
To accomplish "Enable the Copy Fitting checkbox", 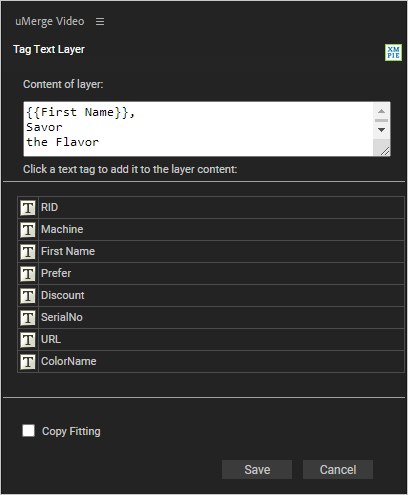I will pos(28,430).
